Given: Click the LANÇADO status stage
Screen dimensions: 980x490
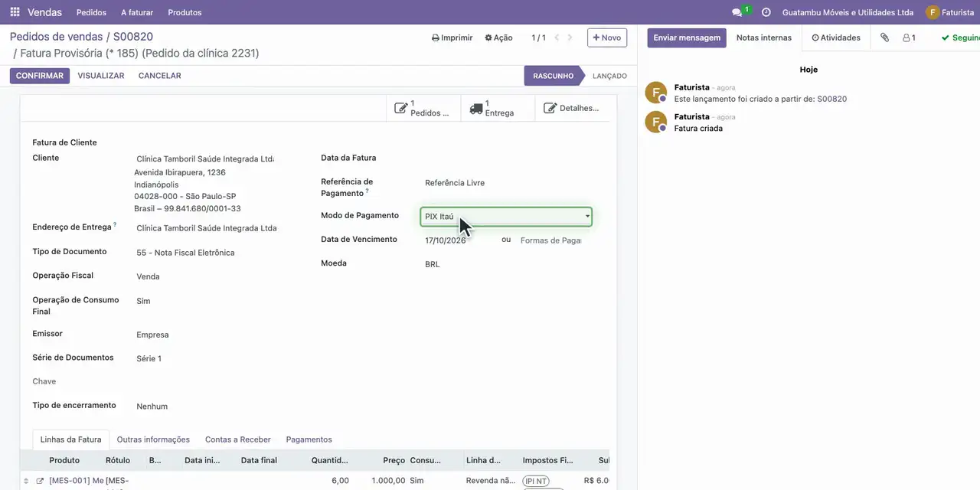Looking at the screenshot, I should point(609,76).
